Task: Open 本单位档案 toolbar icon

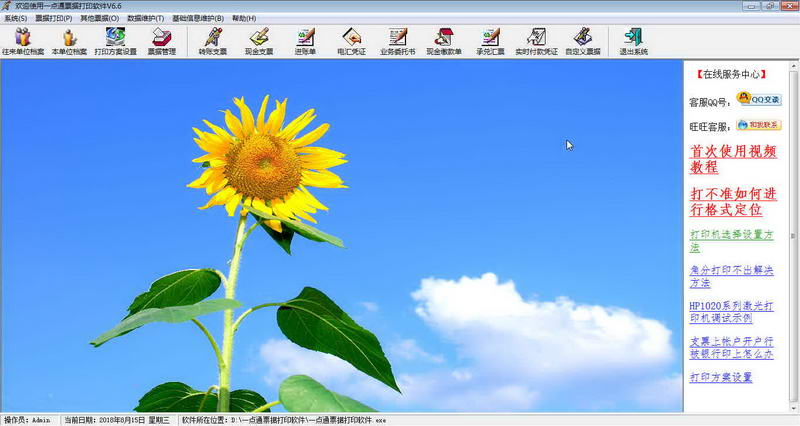Action: pos(69,41)
